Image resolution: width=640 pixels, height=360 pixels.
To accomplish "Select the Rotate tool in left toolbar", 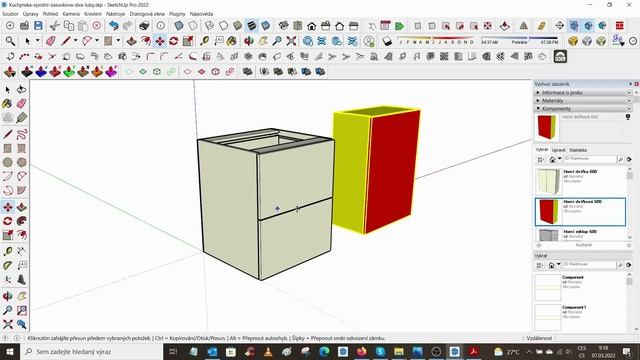I will [8, 221].
